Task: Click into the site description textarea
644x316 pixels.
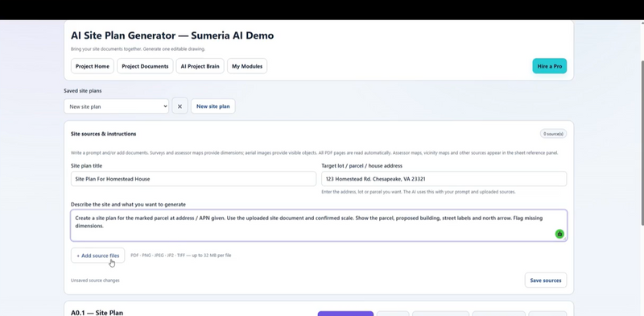Action: 319,225
